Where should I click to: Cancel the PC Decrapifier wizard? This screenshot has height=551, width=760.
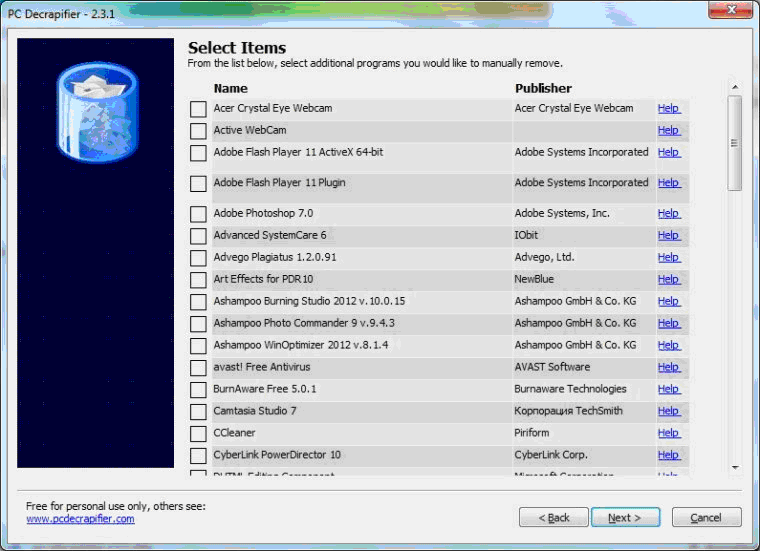[x=706, y=518]
